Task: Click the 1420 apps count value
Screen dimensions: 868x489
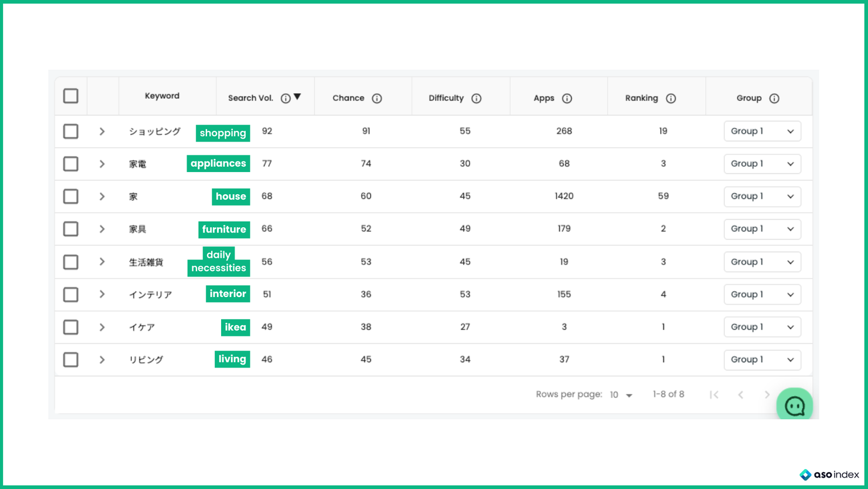Action: tap(564, 196)
